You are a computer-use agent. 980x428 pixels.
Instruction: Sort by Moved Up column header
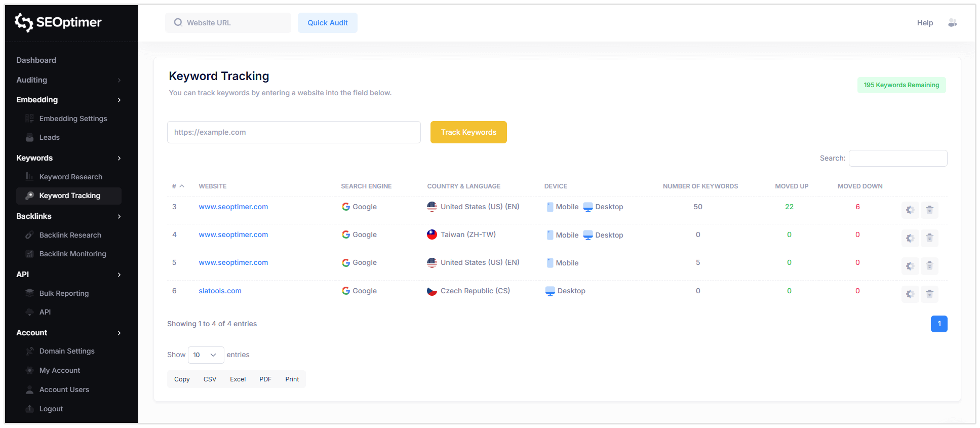pos(792,186)
